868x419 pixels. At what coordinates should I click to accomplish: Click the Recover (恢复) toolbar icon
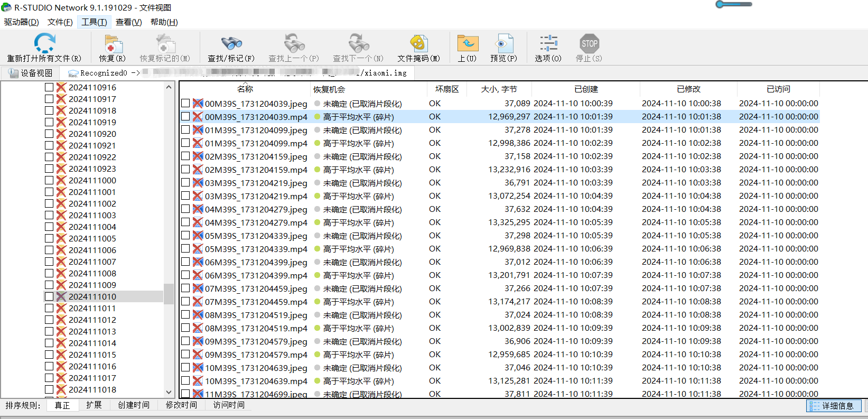click(112, 43)
